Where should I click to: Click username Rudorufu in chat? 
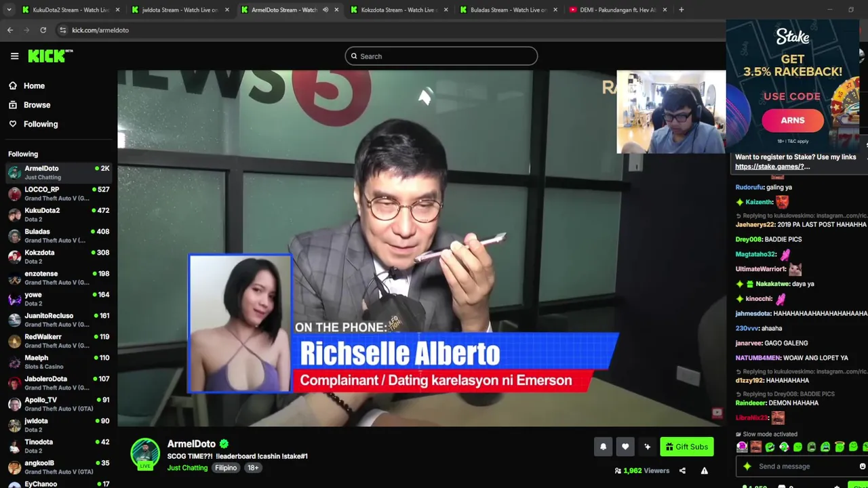(749, 187)
